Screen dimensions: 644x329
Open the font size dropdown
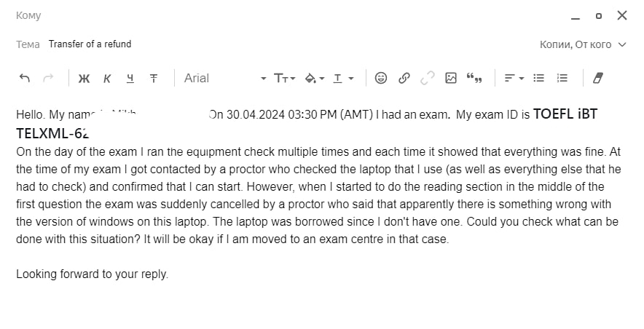[284, 79]
